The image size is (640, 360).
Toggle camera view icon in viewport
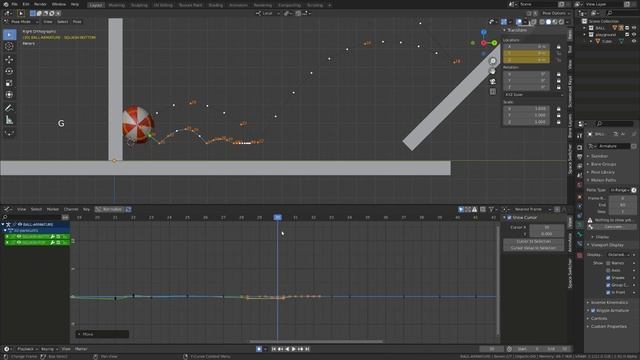[493, 82]
